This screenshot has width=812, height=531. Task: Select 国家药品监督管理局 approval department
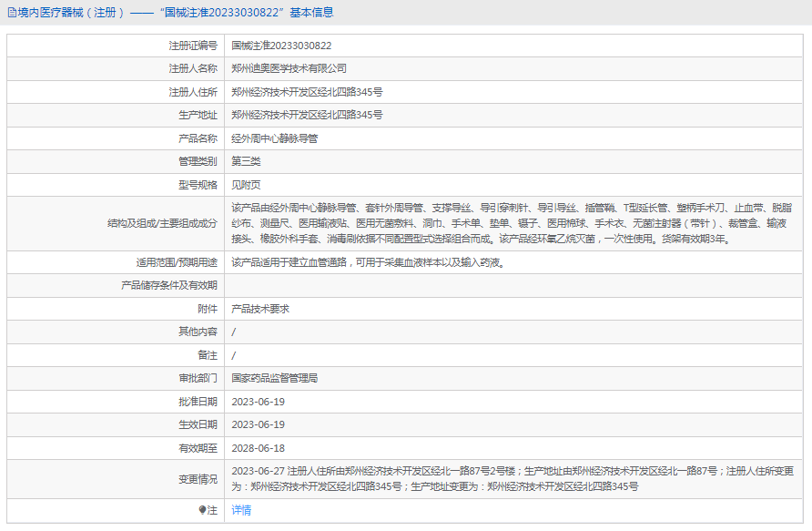click(x=275, y=378)
